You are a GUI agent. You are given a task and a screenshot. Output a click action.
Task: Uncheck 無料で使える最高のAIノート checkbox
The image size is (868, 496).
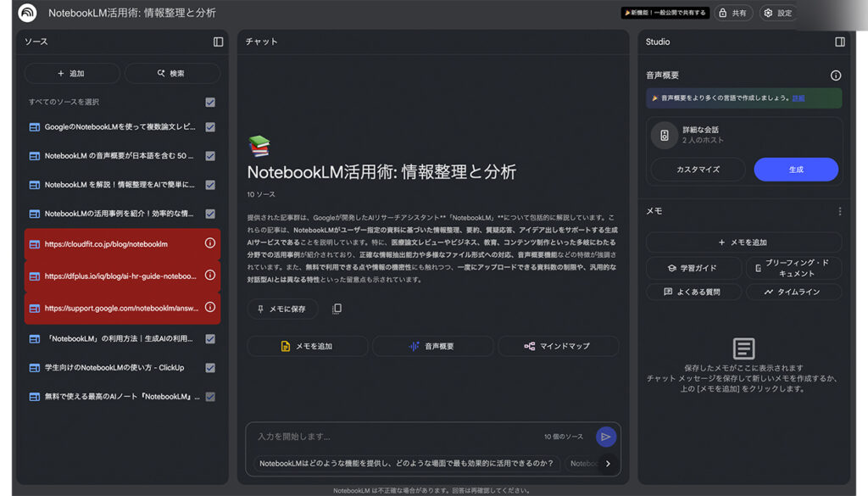click(x=210, y=397)
